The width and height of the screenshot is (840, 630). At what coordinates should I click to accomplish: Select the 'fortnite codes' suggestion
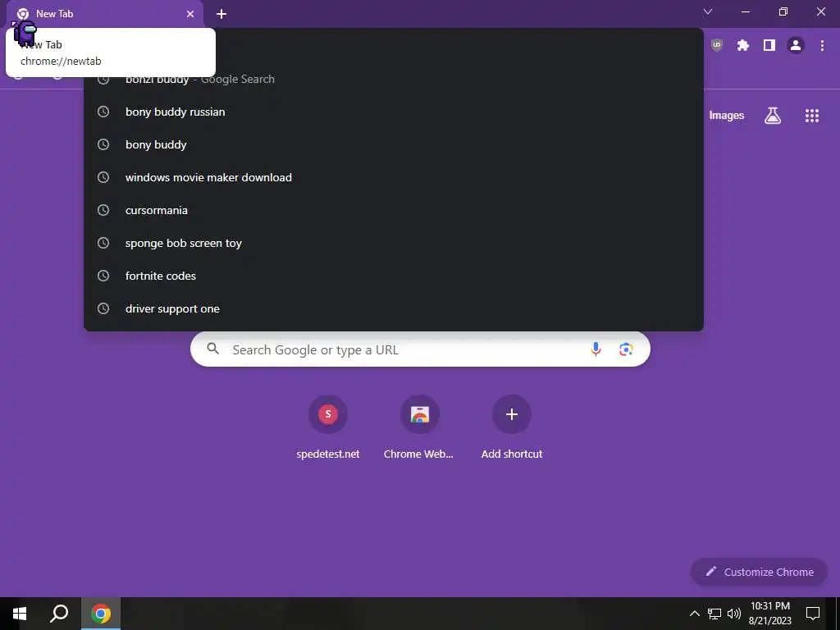tap(393, 276)
